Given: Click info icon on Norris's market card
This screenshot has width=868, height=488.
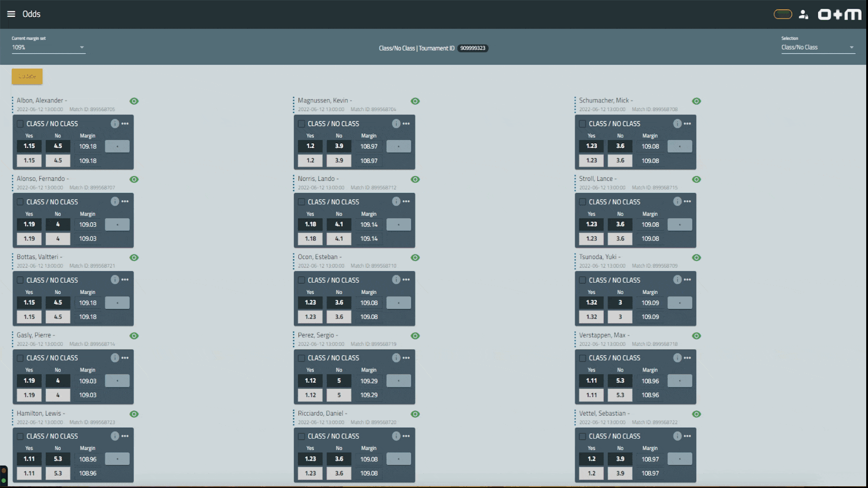Looking at the screenshot, I should point(396,202).
